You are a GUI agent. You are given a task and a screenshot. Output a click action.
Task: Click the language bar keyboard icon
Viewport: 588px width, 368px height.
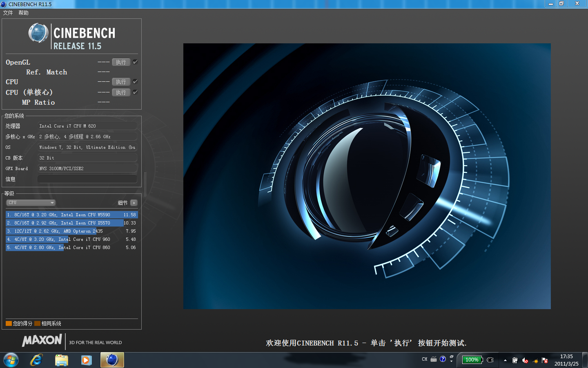434,359
